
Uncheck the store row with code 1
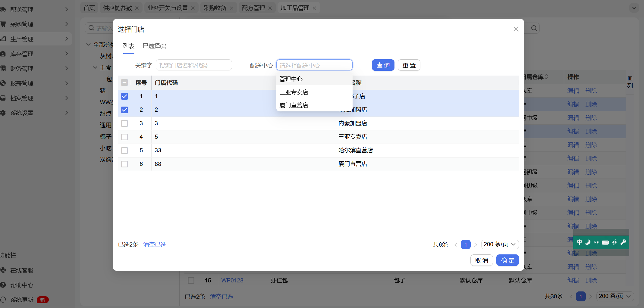pos(124,96)
